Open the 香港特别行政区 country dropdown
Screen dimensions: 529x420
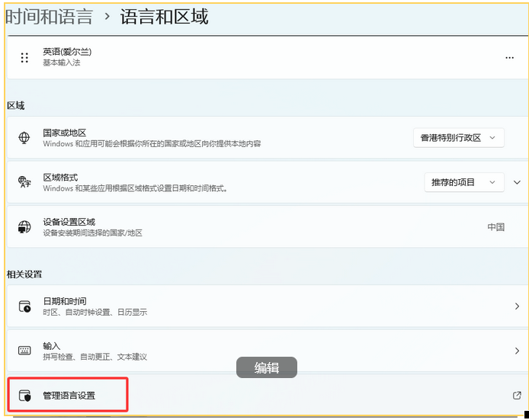(458, 138)
